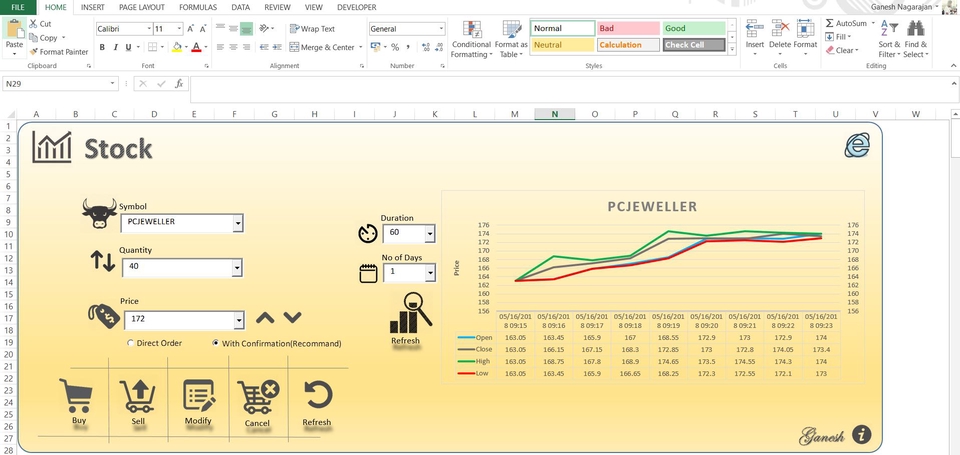Switch to the PAGE LAYOUT tab

coord(142,7)
